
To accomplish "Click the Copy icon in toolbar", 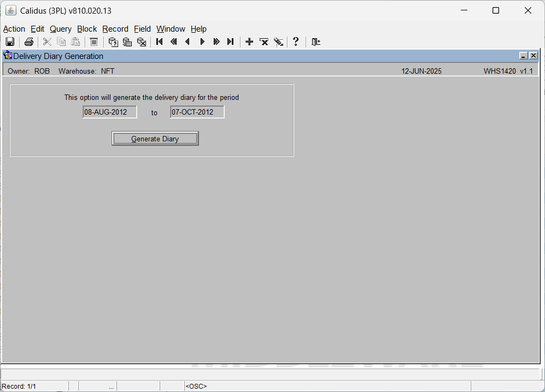I will 61,42.
